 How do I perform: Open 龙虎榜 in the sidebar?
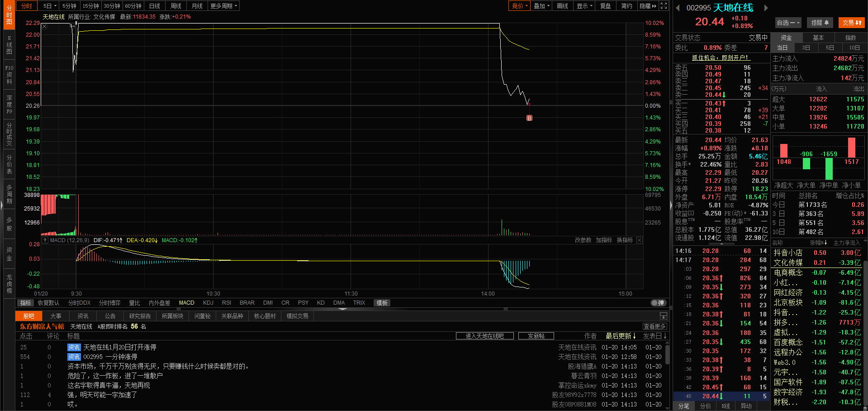pos(9,284)
